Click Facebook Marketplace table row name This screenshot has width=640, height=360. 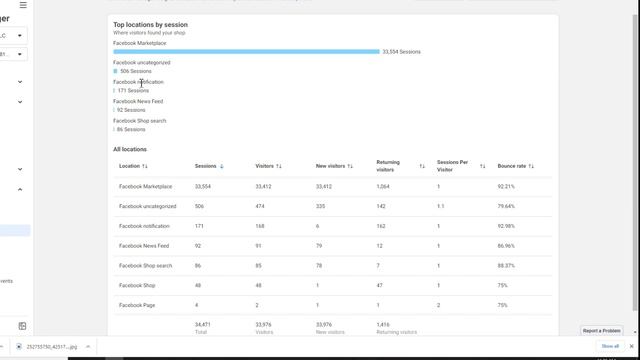(145, 187)
